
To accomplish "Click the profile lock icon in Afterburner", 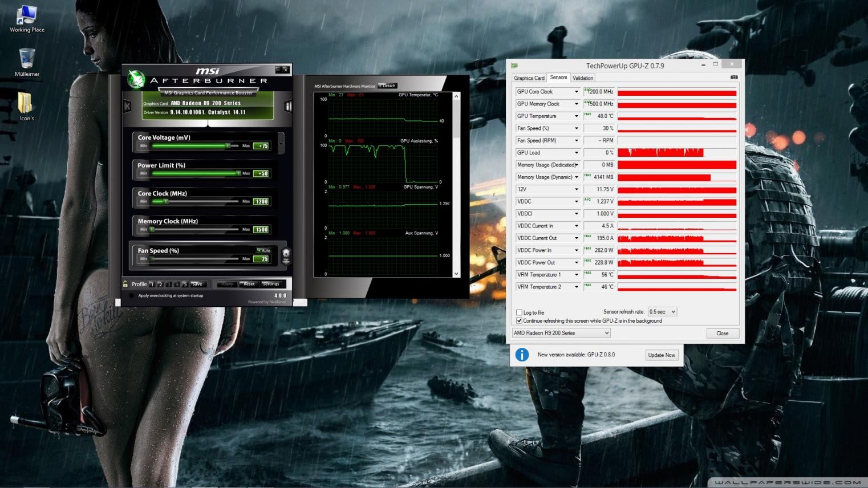I will pos(125,283).
